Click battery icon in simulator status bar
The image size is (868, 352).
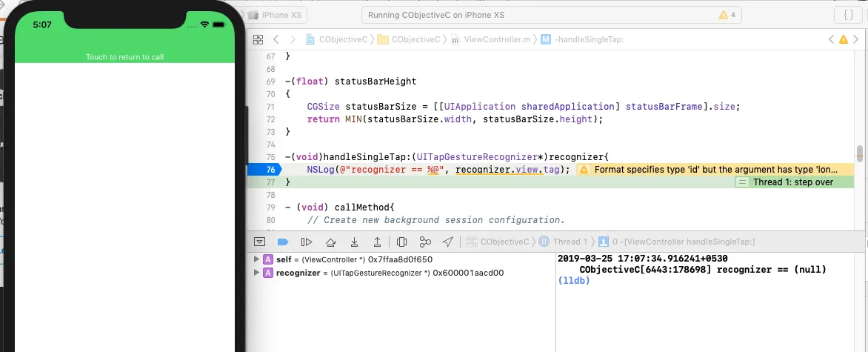tap(218, 24)
